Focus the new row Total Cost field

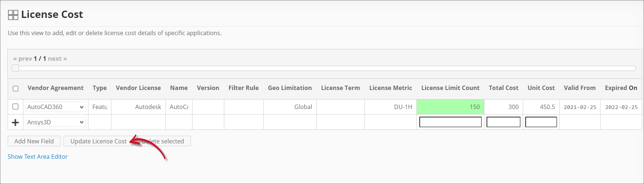coord(503,122)
